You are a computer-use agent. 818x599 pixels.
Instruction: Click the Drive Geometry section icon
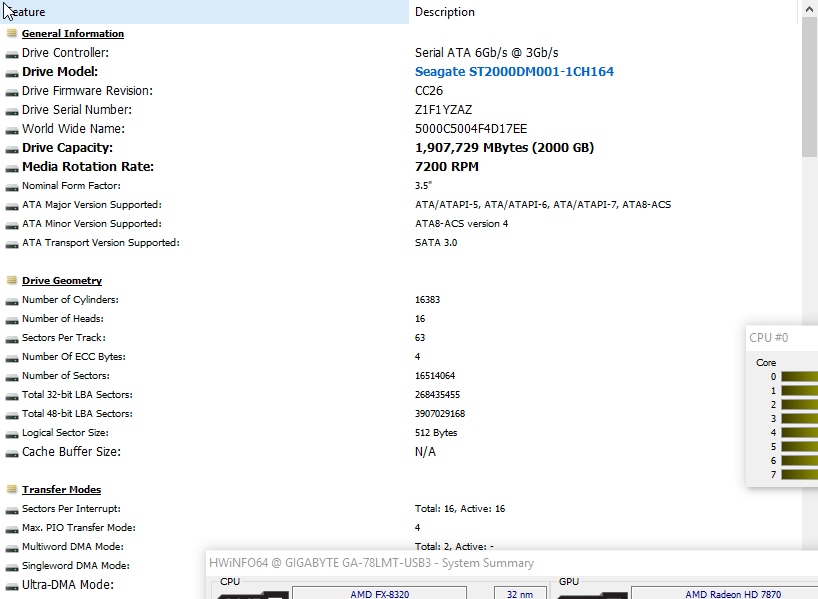[x=11, y=280]
